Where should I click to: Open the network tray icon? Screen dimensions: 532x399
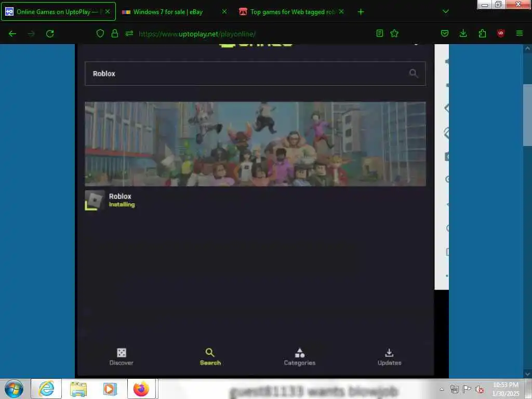454,389
